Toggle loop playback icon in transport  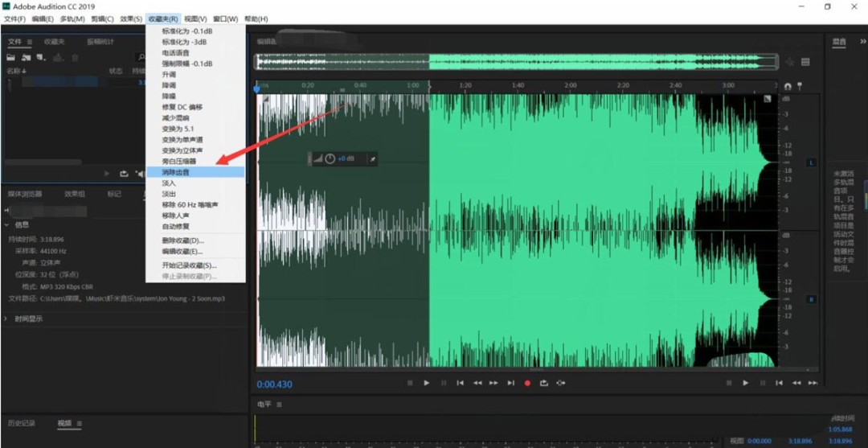[x=544, y=384]
